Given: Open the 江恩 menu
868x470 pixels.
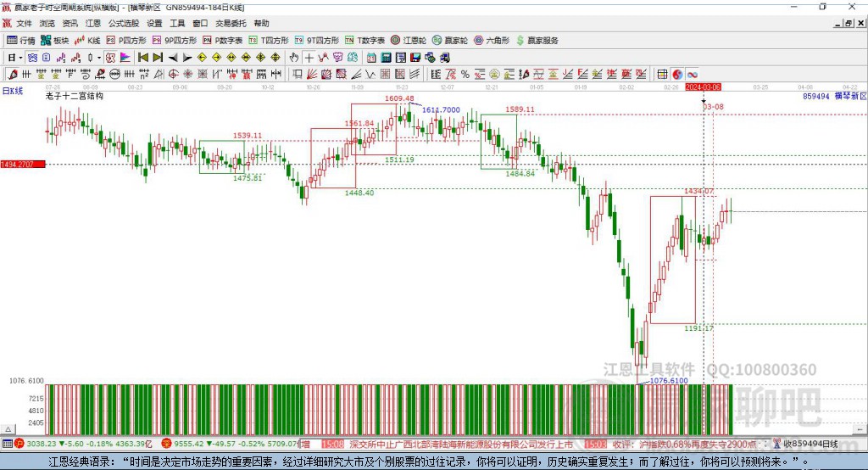Looking at the screenshot, I should point(93,23).
